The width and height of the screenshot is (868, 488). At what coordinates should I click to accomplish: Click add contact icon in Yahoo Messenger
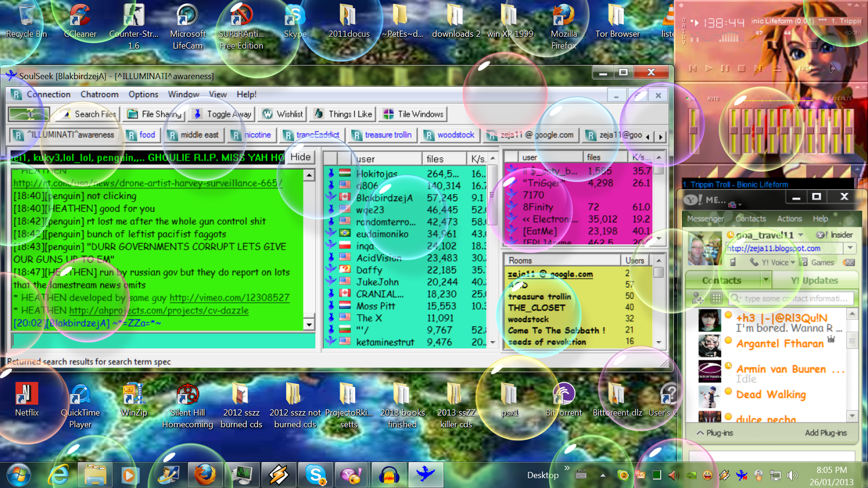click(x=697, y=298)
